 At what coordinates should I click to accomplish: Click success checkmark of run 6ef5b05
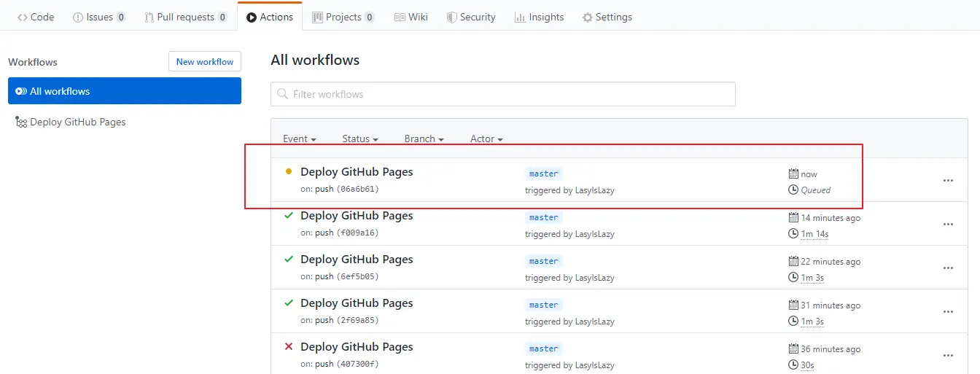pos(289,259)
